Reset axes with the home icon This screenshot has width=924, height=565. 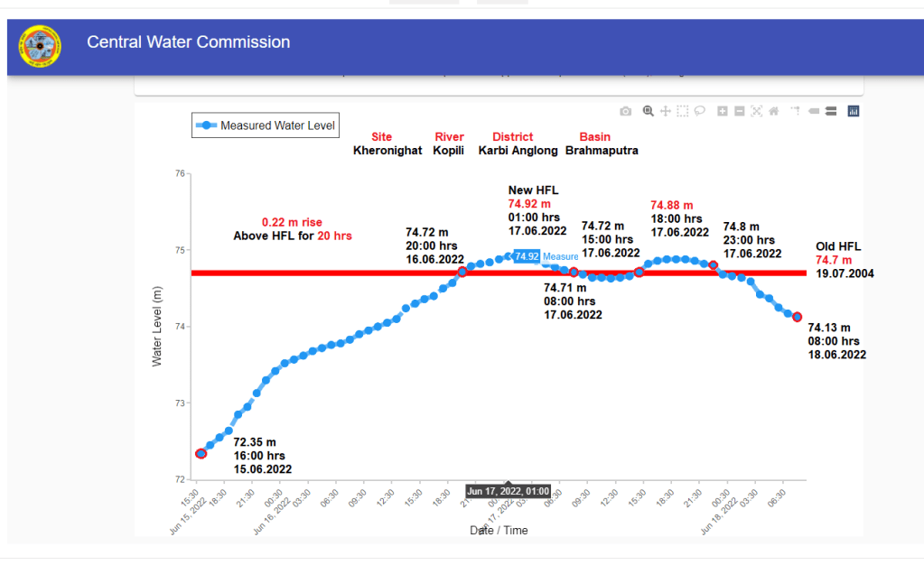(774, 111)
